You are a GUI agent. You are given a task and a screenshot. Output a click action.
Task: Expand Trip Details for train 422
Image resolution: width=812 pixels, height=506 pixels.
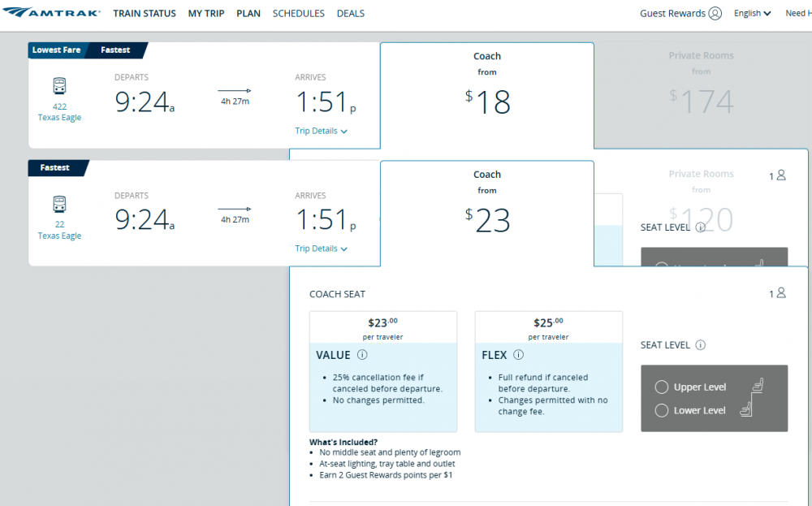321,131
